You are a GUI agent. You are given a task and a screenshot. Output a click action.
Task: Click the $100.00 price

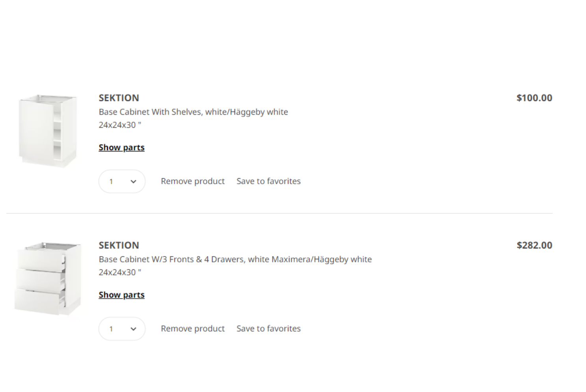pyautogui.click(x=534, y=98)
